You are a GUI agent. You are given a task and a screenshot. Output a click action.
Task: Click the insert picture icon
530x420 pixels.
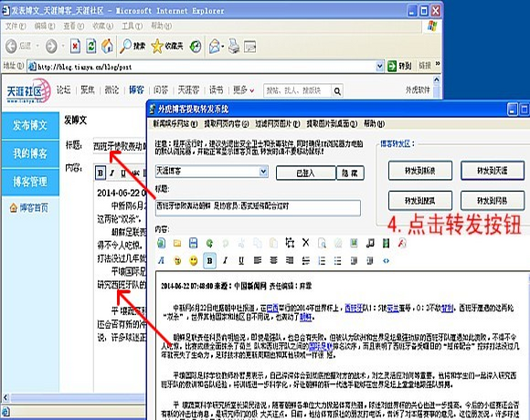point(354,243)
